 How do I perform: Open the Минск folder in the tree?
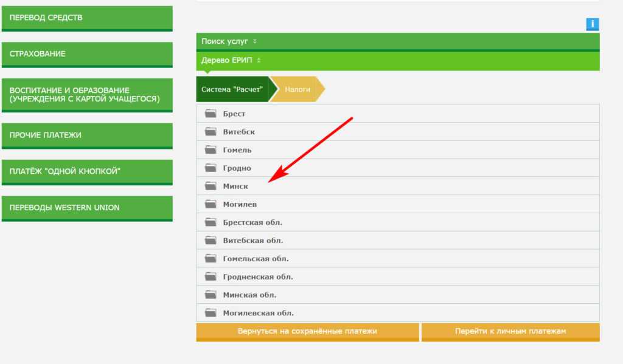point(235,186)
